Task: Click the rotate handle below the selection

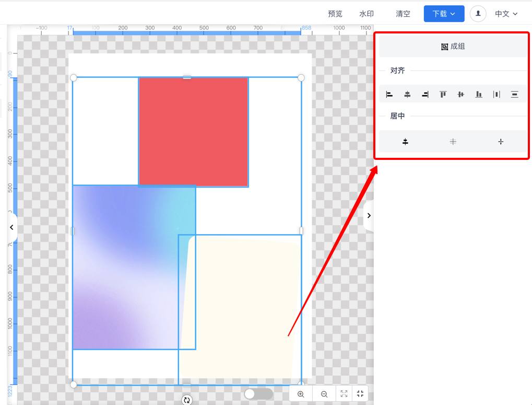Action: (187, 400)
